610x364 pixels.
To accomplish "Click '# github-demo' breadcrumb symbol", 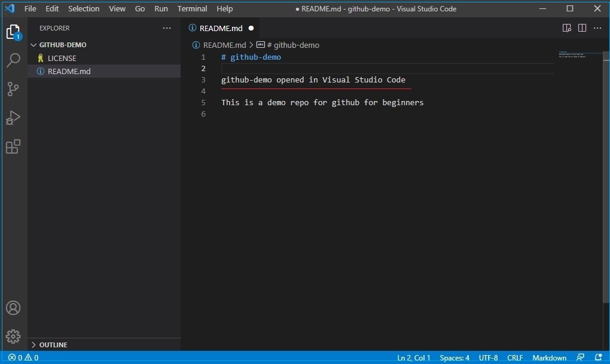I will tap(293, 45).
